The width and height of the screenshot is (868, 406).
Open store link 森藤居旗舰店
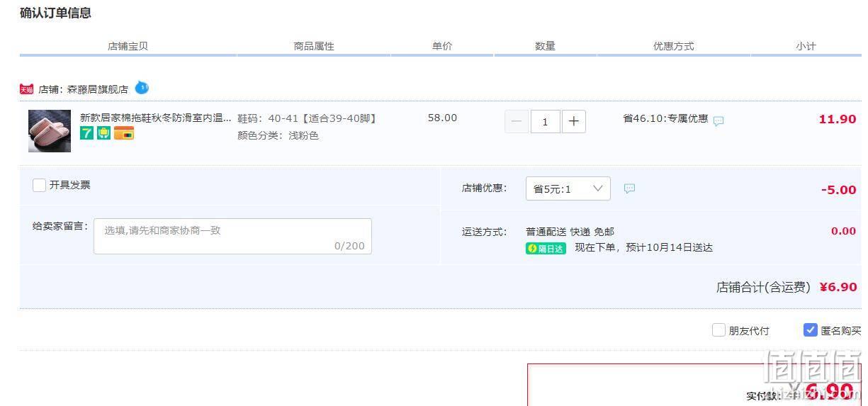click(x=98, y=89)
